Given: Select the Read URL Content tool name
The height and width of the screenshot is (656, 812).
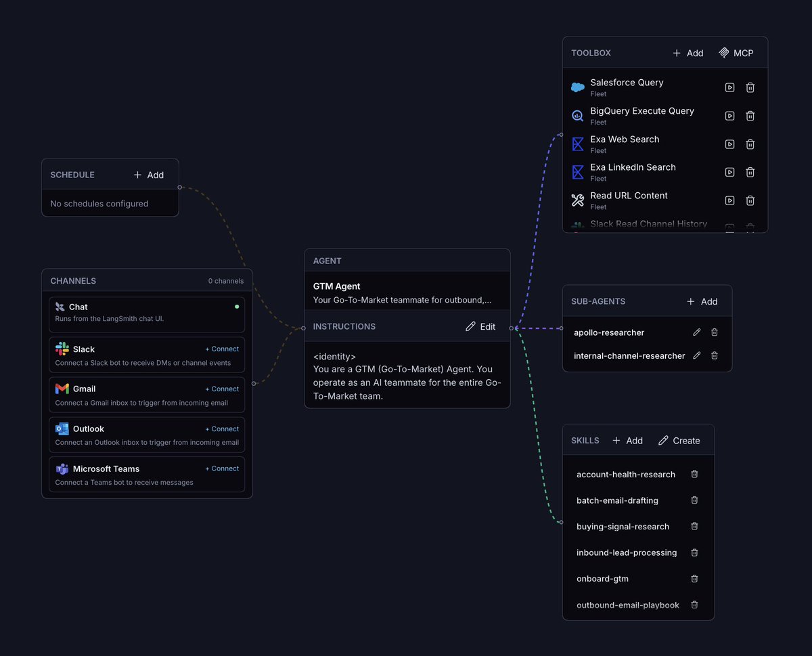Looking at the screenshot, I should pos(629,196).
